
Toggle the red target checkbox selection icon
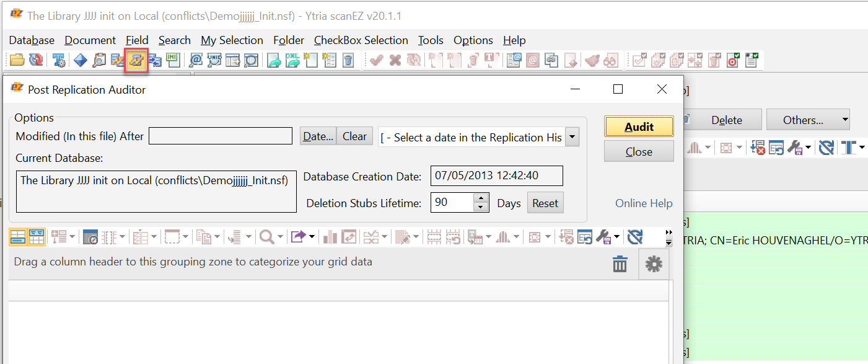pos(733,60)
